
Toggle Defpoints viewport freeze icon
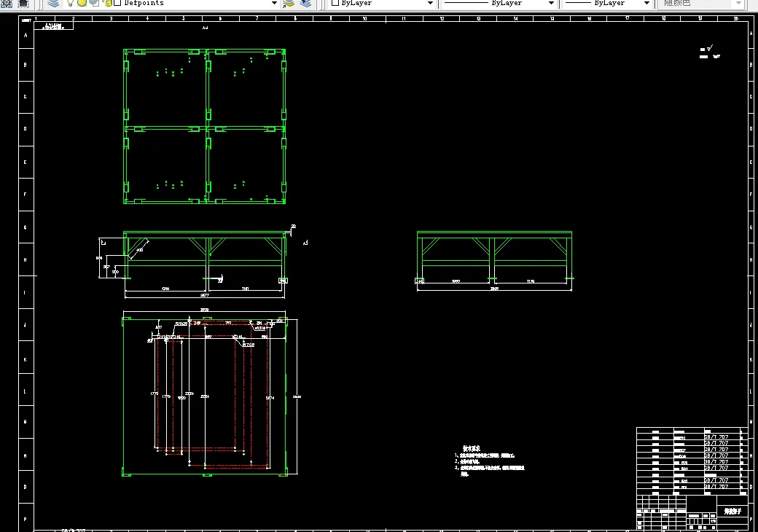click(x=95, y=3)
